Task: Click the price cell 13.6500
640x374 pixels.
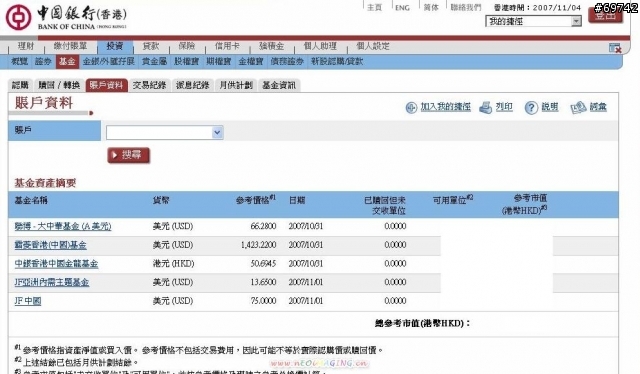Action: [x=263, y=282]
